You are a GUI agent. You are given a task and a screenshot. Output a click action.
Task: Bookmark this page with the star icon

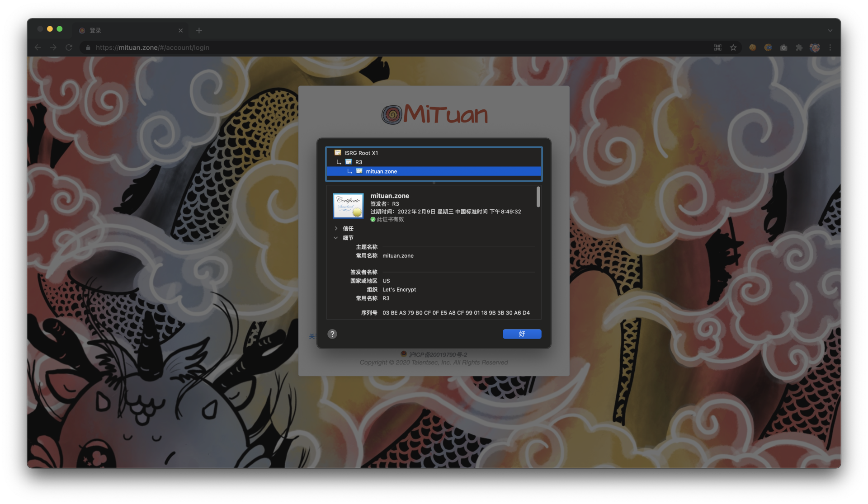pyautogui.click(x=733, y=47)
